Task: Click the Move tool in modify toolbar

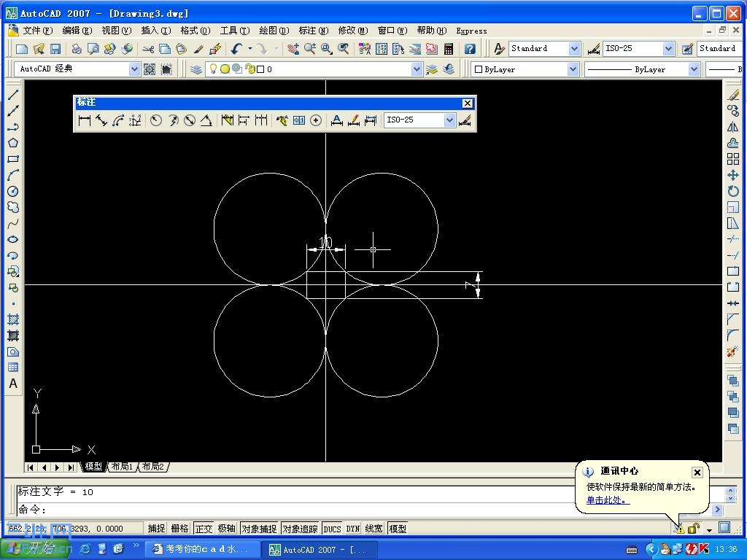Action: [x=733, y=175]
